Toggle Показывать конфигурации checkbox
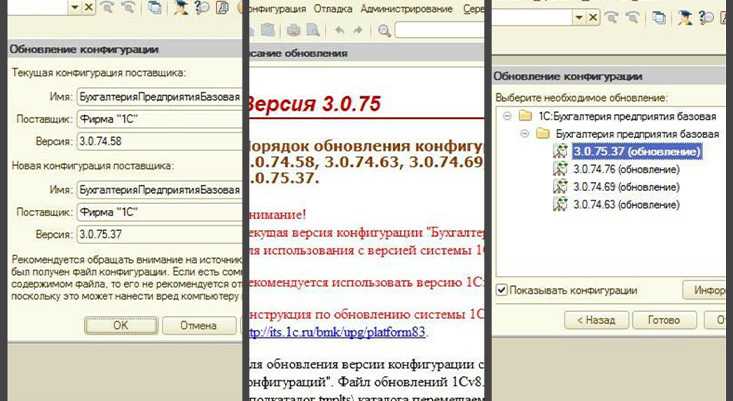Screen dimensions: 733x401 502,290
